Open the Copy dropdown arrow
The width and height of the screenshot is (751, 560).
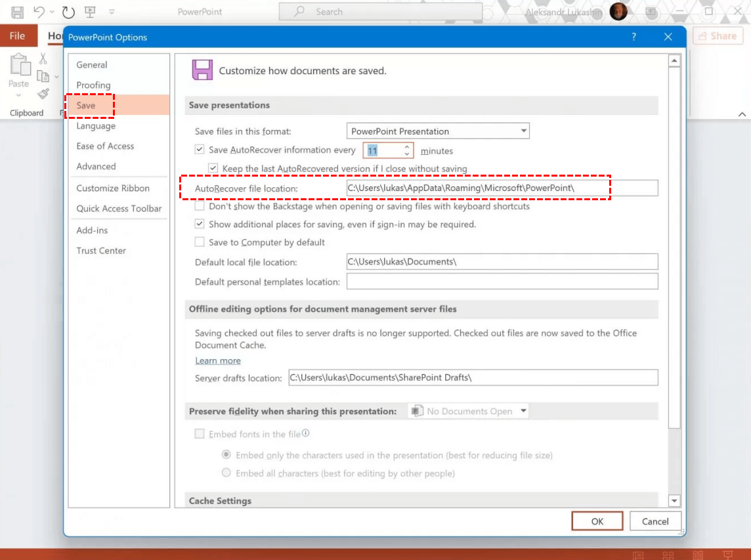56,77
